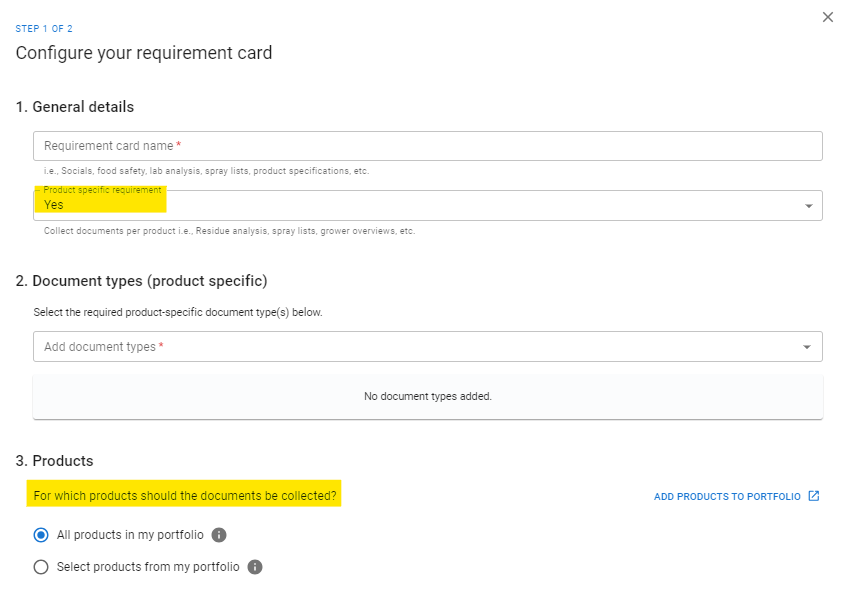Click the All products in my portfolio label
This screenshot has width=841, height=598.
[x=130, y=535]
